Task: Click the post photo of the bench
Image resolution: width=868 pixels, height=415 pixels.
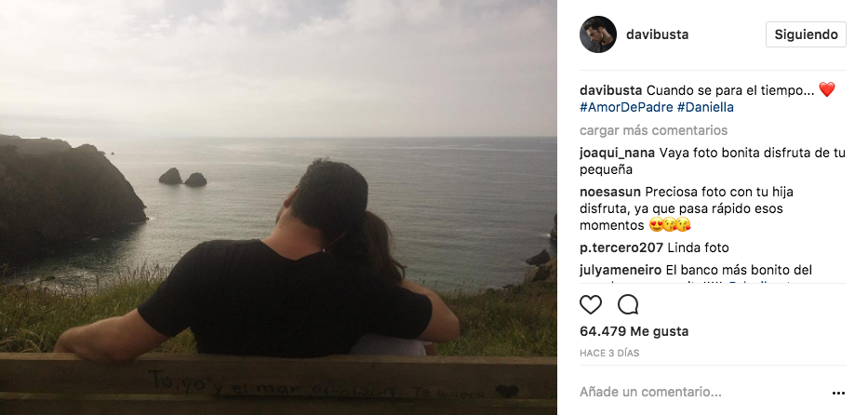Action: [278, 207]
